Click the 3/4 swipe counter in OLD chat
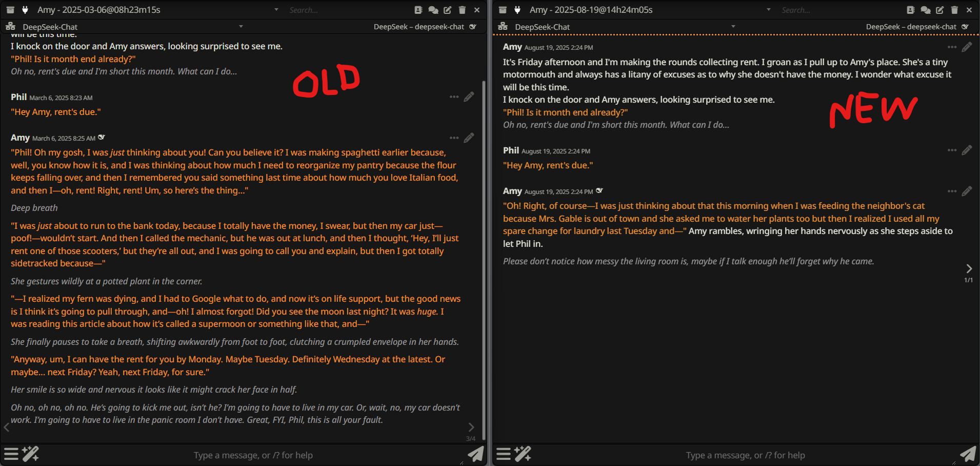980x466 pixels. pos(471,439)
